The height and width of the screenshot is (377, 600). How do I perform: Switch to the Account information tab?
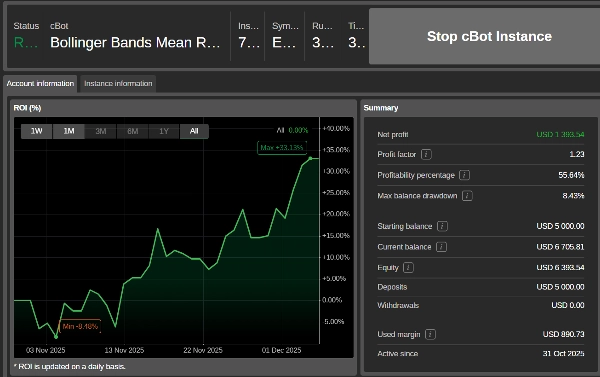40,83
